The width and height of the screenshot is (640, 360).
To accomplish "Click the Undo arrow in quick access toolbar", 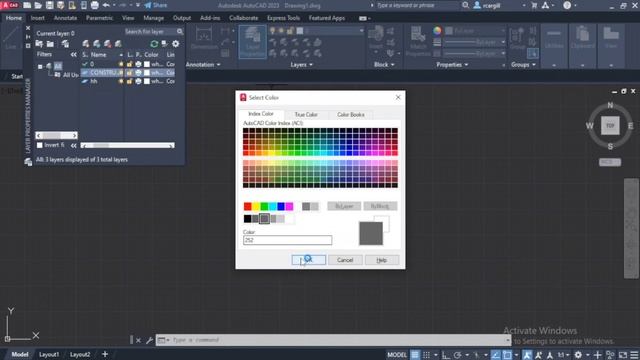I will [x=106, y=5].
